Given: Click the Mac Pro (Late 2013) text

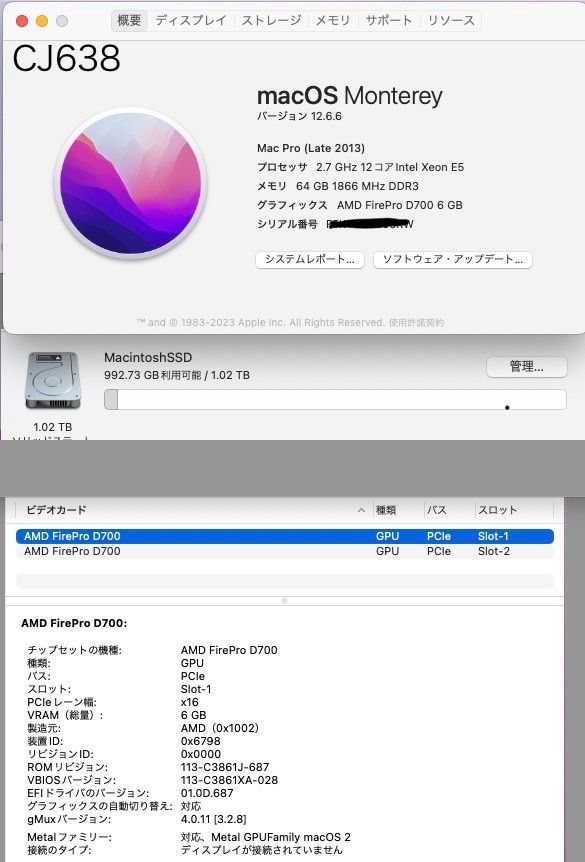Looking at the screenshot, I should point(311,148).
